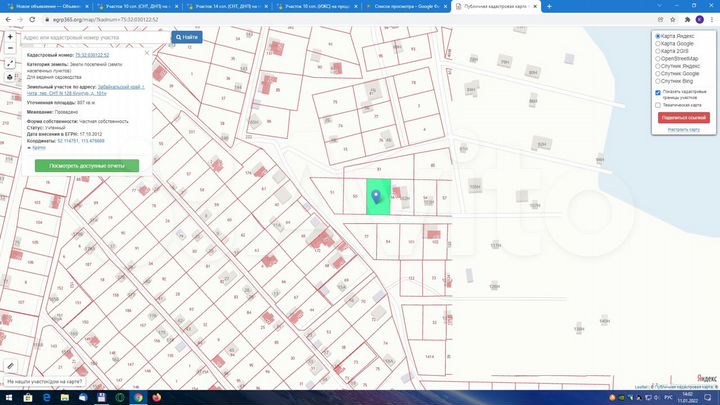
Task: Launch Edge browser from taskbar
Action: [x=46, y=398]
